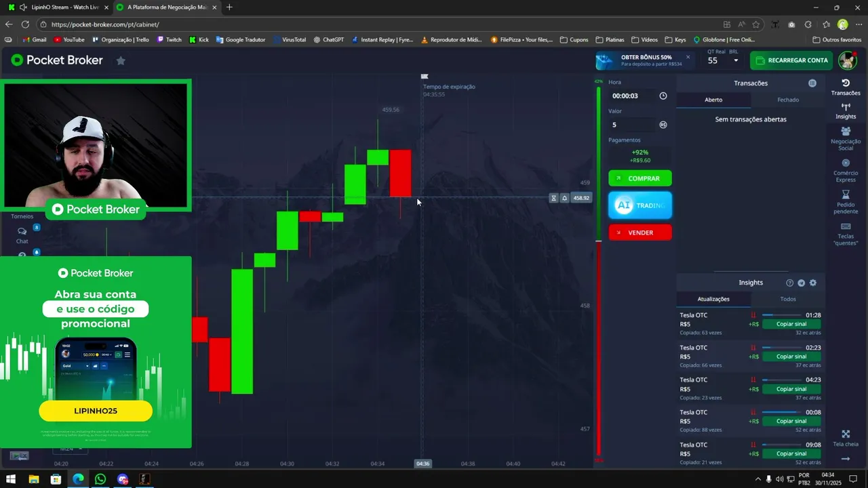Open the Videos bookmark folder
This screenshot has width=868, height=488.
644,39
